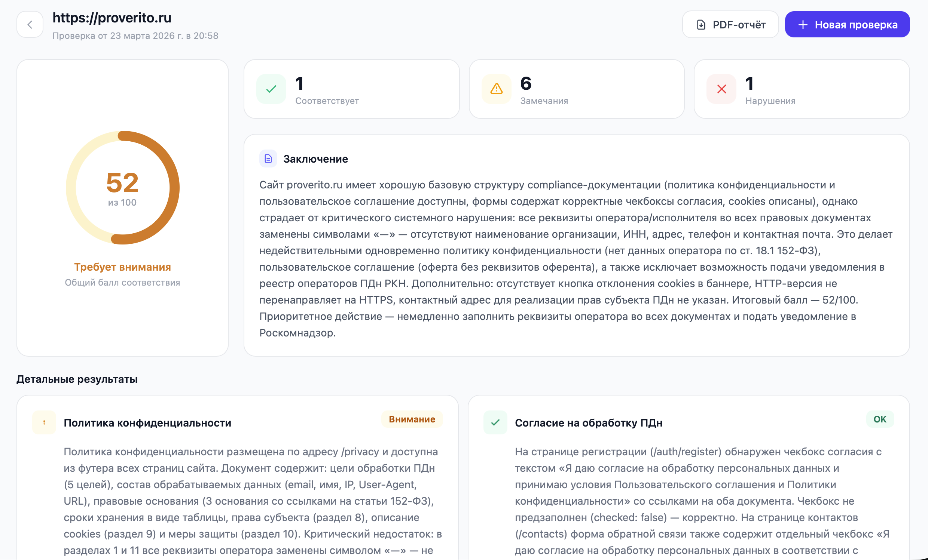This screenshot has height=560, width=928.
Task: Click the plus icon in Новая проверка button
Action: [x=804, y=24]
